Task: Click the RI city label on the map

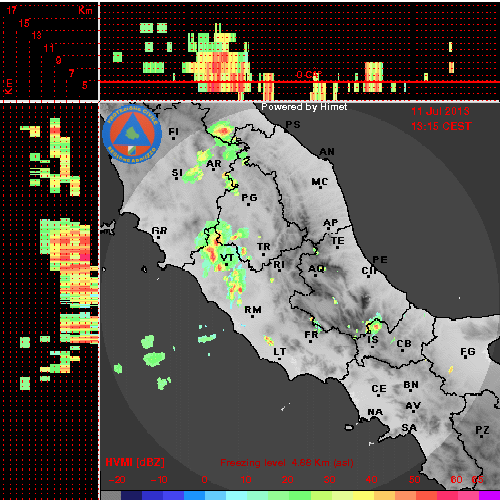Action: [279, 265]
